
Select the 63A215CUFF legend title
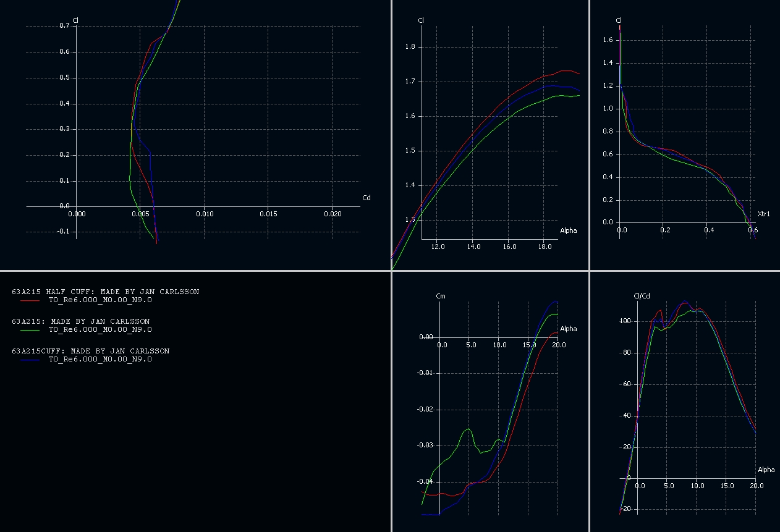click(x=90, y=351)
